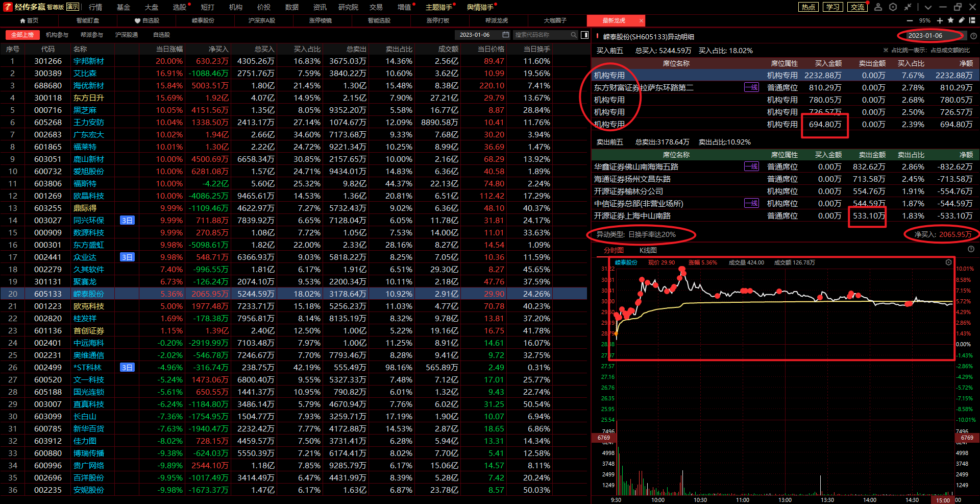The image size is (980, 504).
Task: Toggle the split-panel view button
Action: [x=584, y=35]
